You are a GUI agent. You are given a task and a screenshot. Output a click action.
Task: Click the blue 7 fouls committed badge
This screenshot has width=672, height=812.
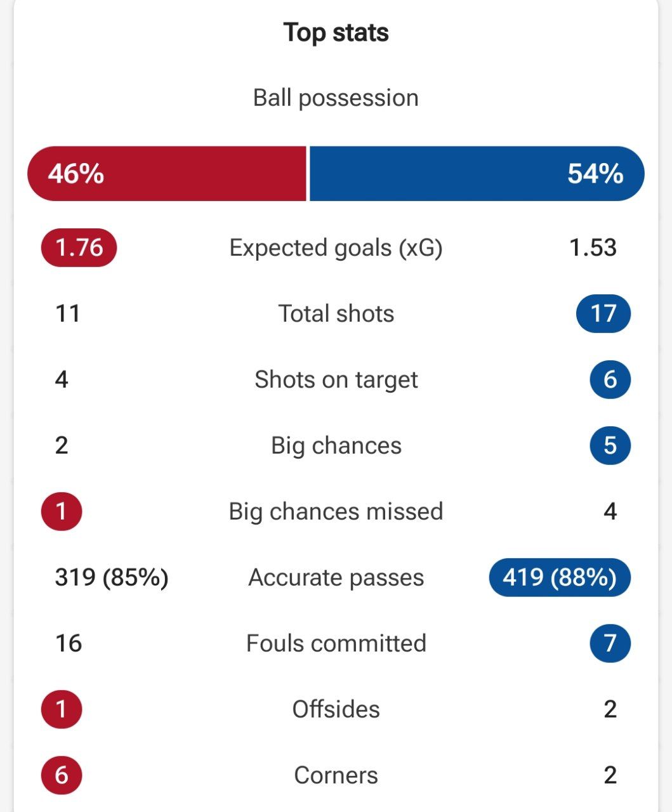(610, 643)
